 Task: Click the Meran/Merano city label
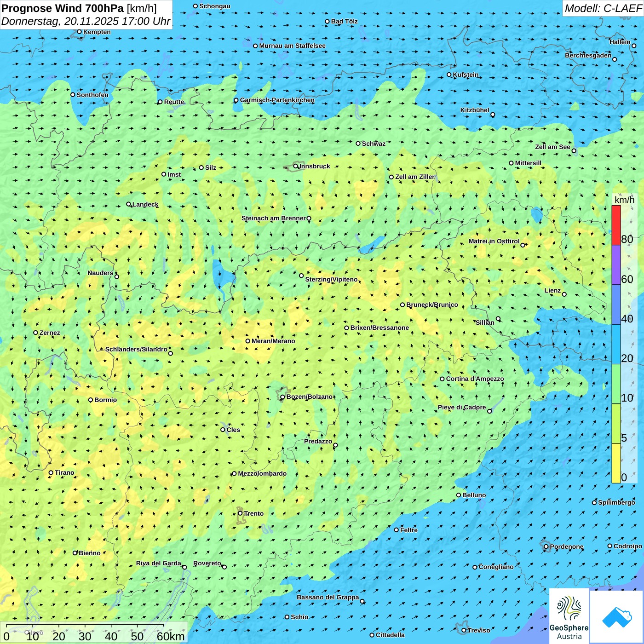pyautogui.click(x=273, y=341)
